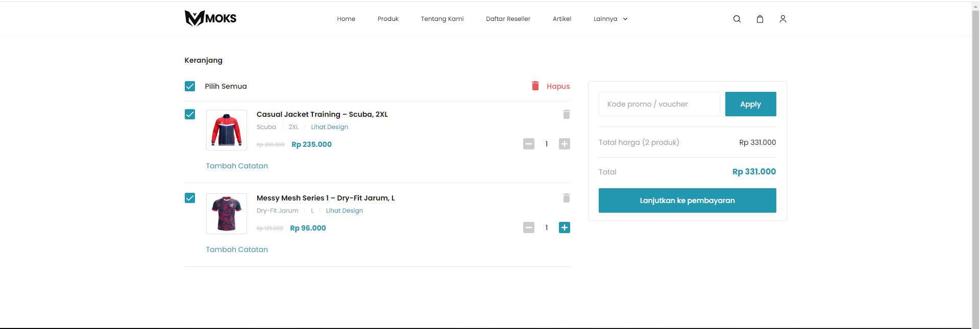This screenshot has height=329, width=980.
Task: Open the red jacket product thumbnail
Action: point(227,130)
